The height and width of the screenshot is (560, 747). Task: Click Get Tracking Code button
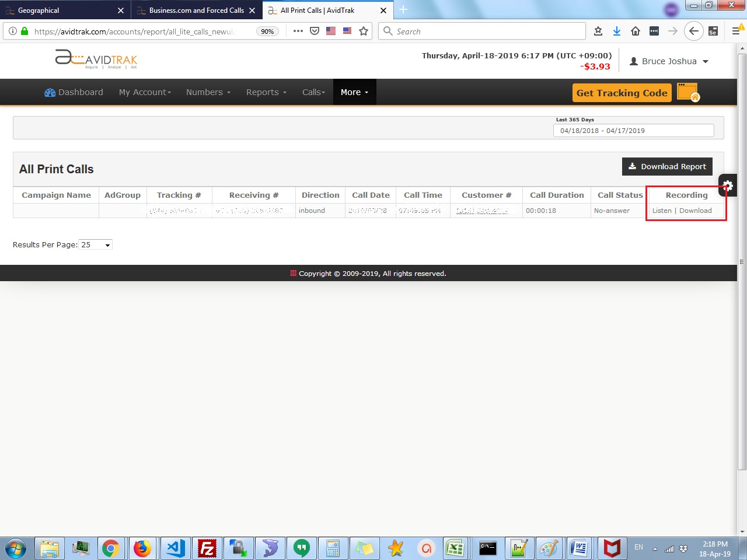[622, 93]
